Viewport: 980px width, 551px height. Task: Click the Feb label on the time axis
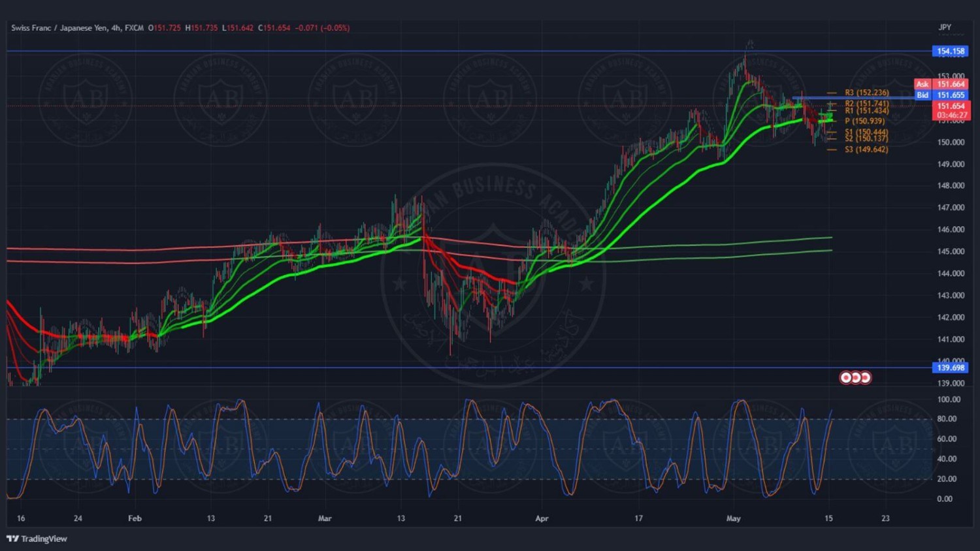click(135, 518)
